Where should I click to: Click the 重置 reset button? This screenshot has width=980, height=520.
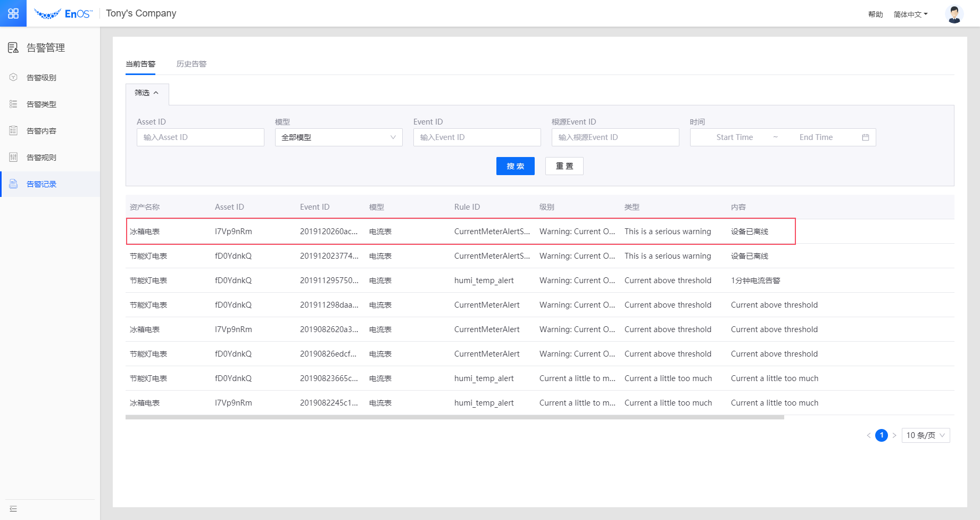[x=564, y=166]
